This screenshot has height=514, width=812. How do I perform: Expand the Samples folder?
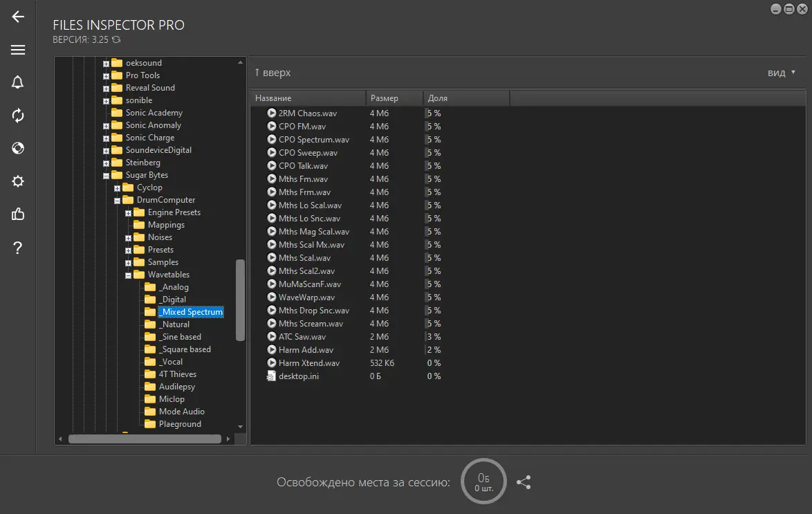pyautogui.click(x=128, y=263)
